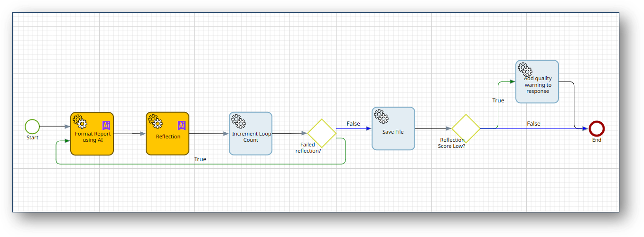The image size is (644, 237).
Task: Click gear icon on Add quality warning node
Action: click(524, 70)
